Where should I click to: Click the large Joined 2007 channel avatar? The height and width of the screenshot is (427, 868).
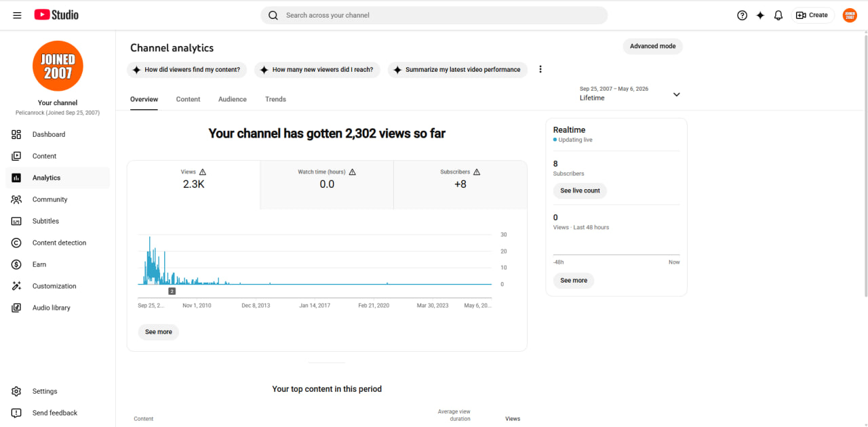click(58, 66)
